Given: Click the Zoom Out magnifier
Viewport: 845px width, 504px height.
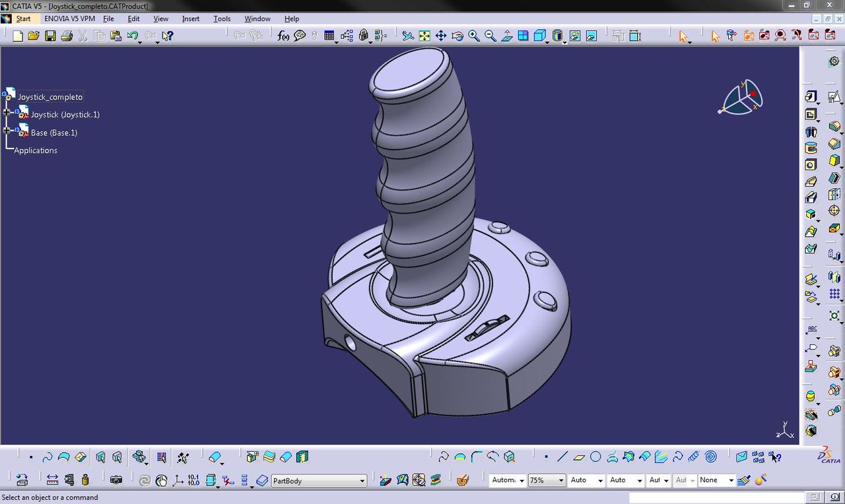Looking at the screenshot, I should click(490, 36).
